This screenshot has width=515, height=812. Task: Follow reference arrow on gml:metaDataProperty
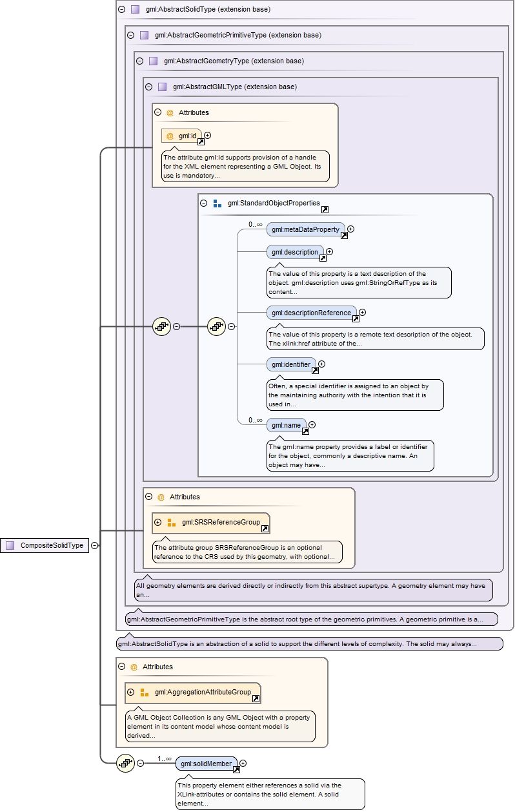coord(344,236)
